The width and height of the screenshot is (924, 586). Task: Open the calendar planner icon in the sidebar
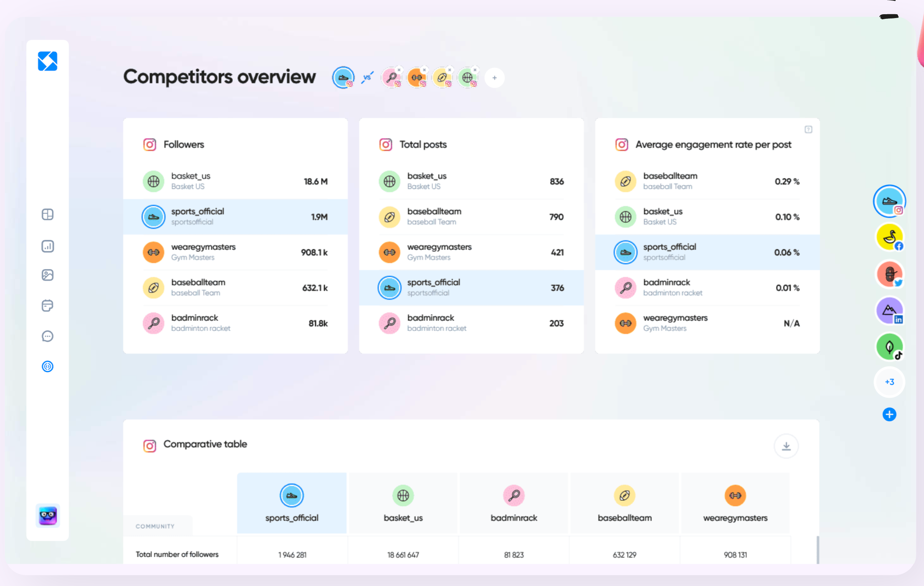tap(48, 306)
